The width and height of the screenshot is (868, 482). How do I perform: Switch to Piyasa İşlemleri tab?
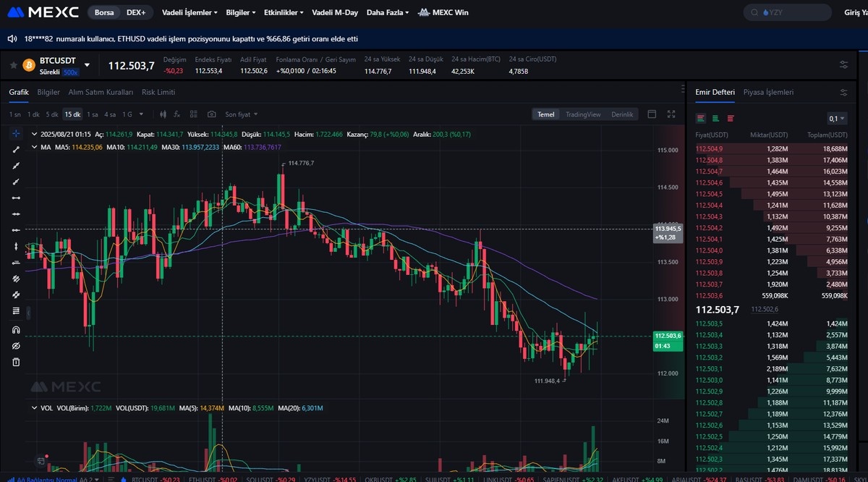click(x=768, y=93)
